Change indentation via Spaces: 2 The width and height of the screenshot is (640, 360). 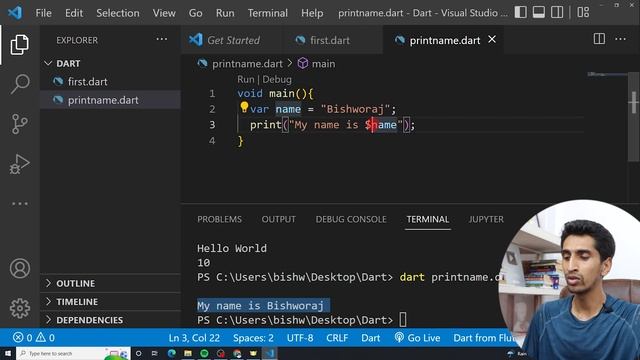253,338
